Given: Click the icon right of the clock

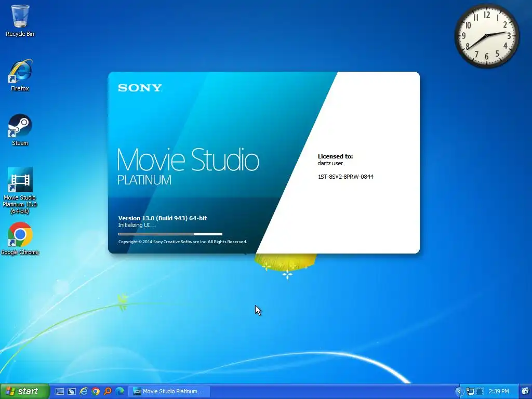Looking at the screenshot, I should 525,392.
